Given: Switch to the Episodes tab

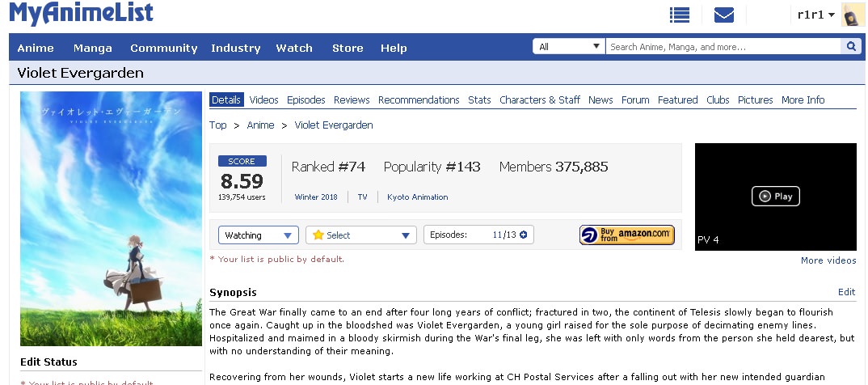Looking at the screenshot, I should click(x=306, y=99).
